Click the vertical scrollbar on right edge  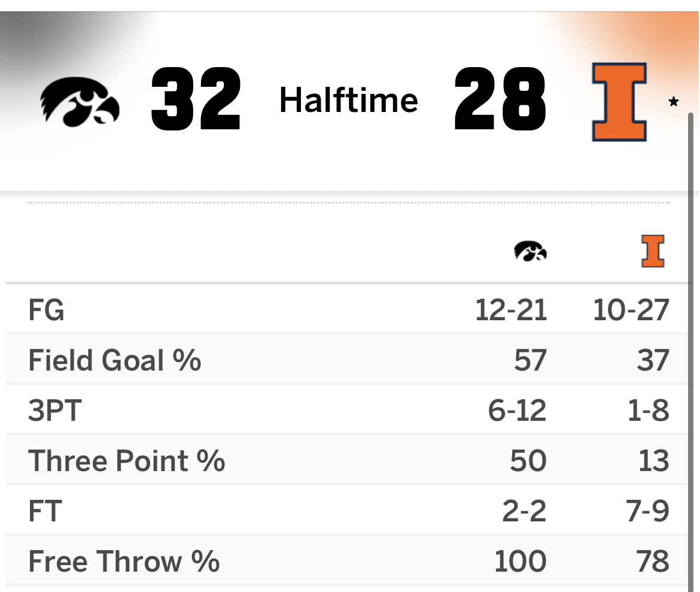click(x=691, y=352)
